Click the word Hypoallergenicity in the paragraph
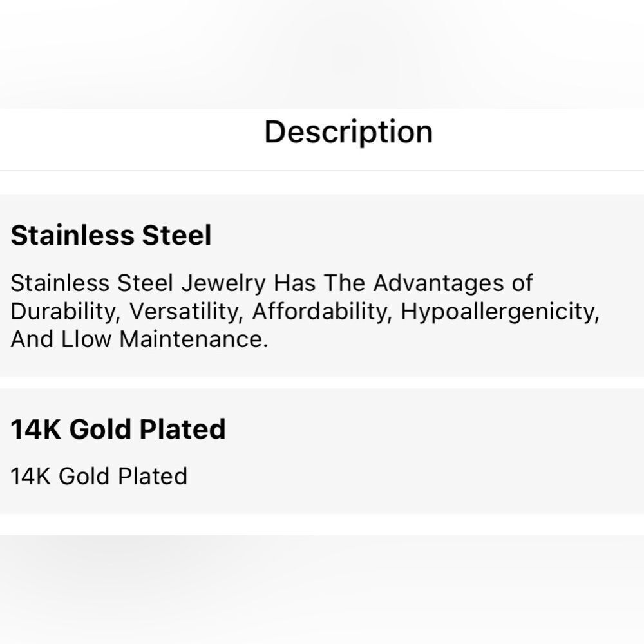 (x=500, y=312)
